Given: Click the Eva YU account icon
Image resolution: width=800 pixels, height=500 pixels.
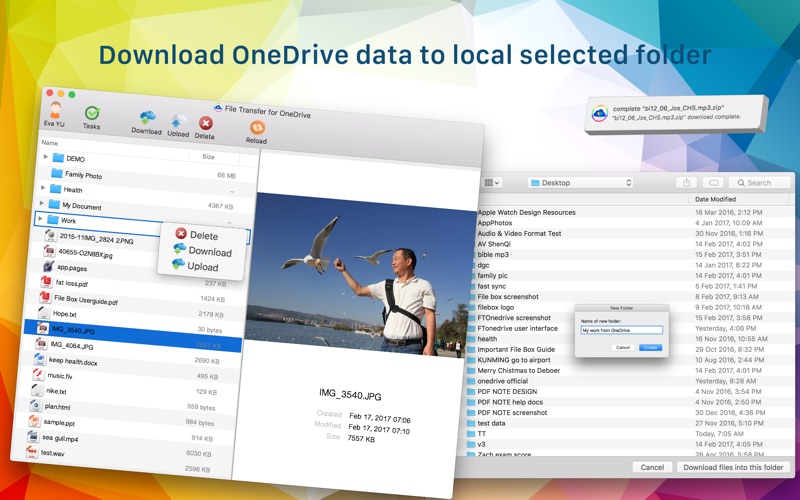Looking at the screenshot, I should coord(55,110).
